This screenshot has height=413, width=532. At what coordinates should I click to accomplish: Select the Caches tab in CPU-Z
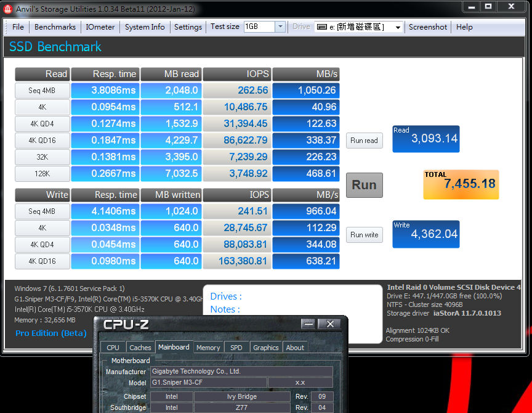(x=140, y=348)
